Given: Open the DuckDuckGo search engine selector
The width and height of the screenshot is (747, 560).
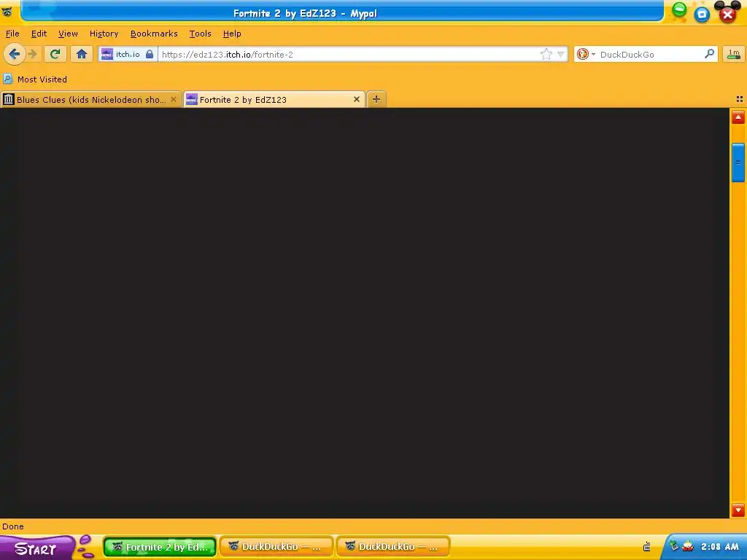Looking at the screenshot, I should [586, 54].
